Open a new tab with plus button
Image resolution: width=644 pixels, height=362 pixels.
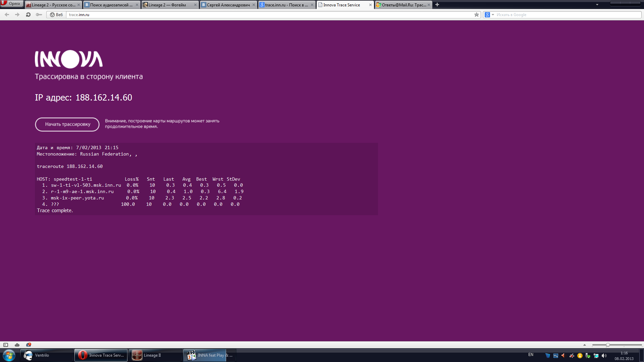click(x=437, y=5)
